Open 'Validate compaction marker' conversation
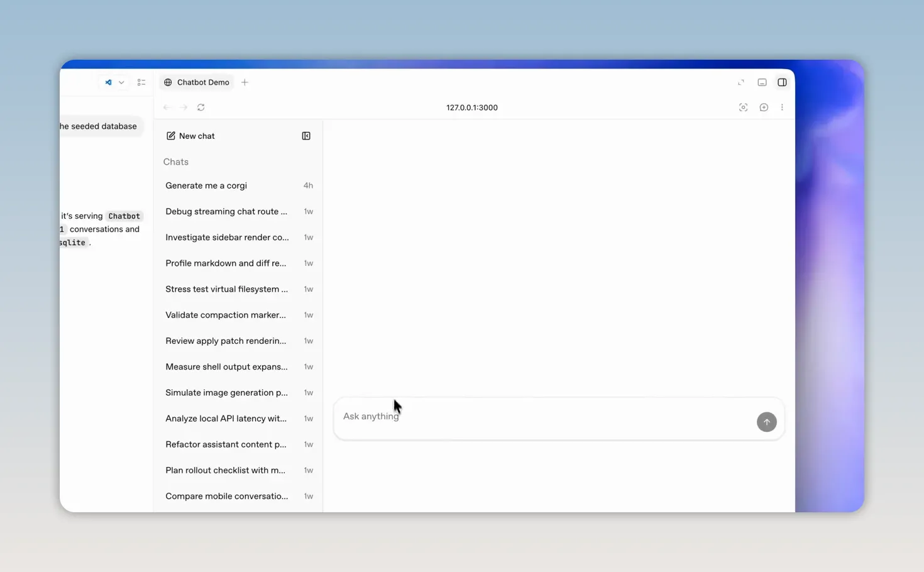 pos(239,315)
